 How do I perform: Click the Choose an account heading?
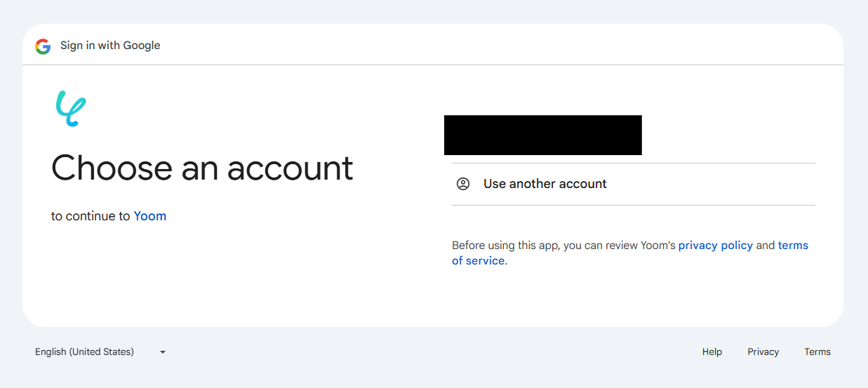(202, 168)
